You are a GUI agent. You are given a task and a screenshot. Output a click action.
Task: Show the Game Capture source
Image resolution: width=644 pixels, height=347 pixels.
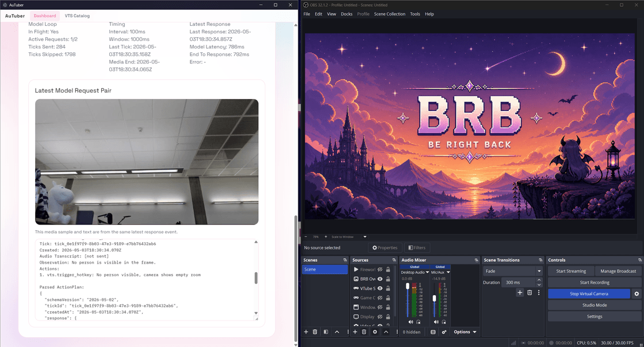(380, 298)
